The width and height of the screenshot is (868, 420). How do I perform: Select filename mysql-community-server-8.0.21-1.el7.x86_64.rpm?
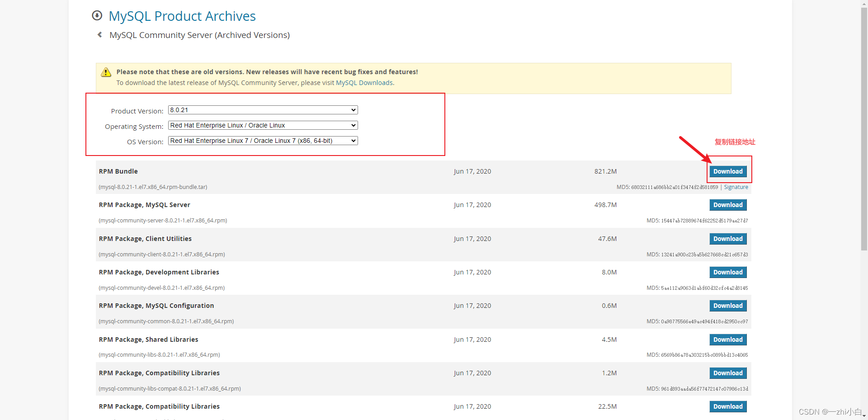[x=163, y=221]
